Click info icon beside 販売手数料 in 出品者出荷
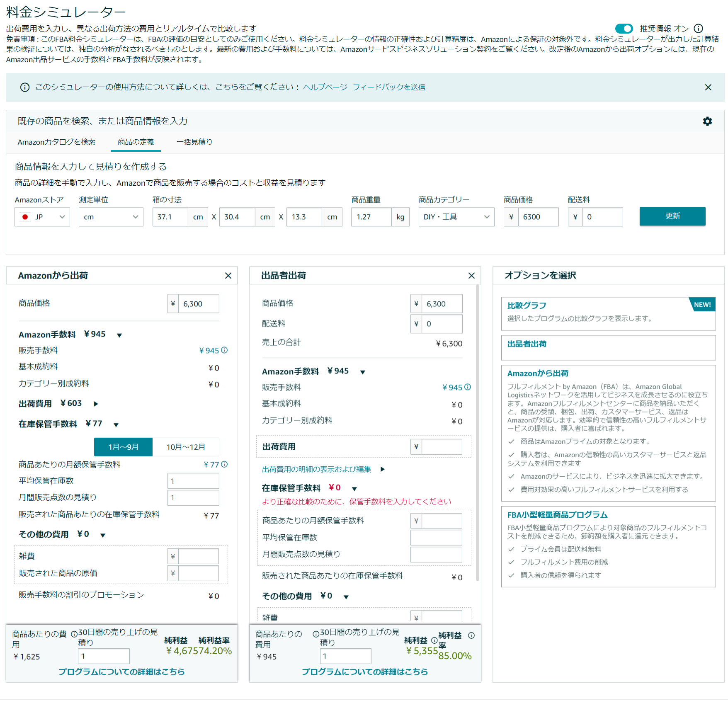This screenshot has height=703, width=728. [468, 387]
